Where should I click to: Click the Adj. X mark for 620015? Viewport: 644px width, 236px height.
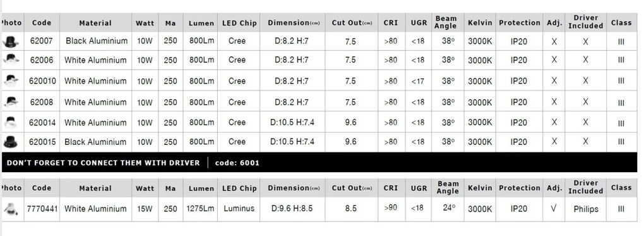point(554,142)
